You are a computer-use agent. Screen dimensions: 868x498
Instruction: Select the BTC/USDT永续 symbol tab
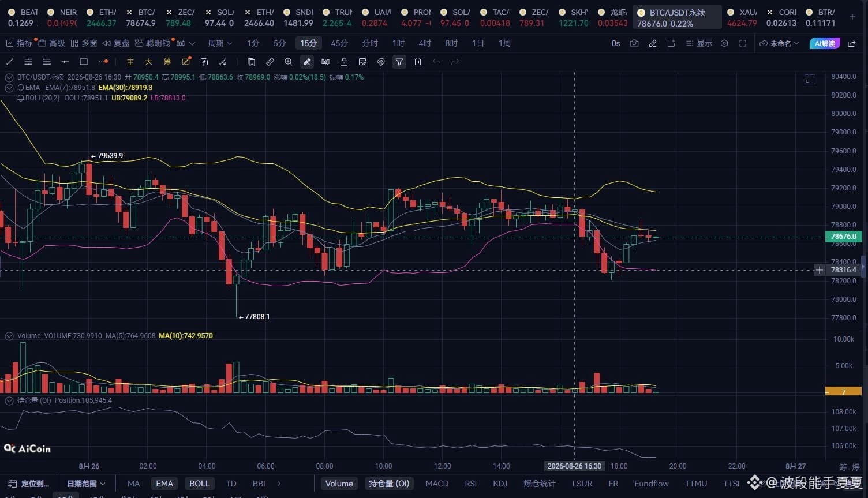click(677, 17)
